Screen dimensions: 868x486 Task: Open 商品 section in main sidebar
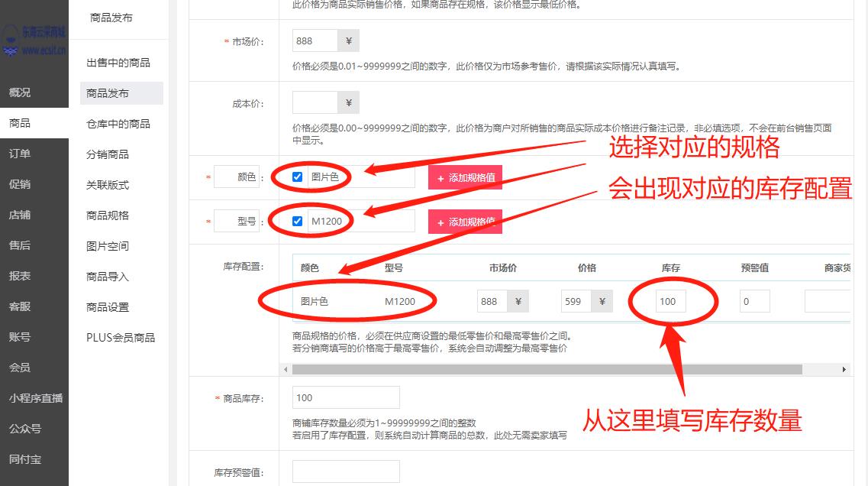pyautogui.click(x=20, y=123)
